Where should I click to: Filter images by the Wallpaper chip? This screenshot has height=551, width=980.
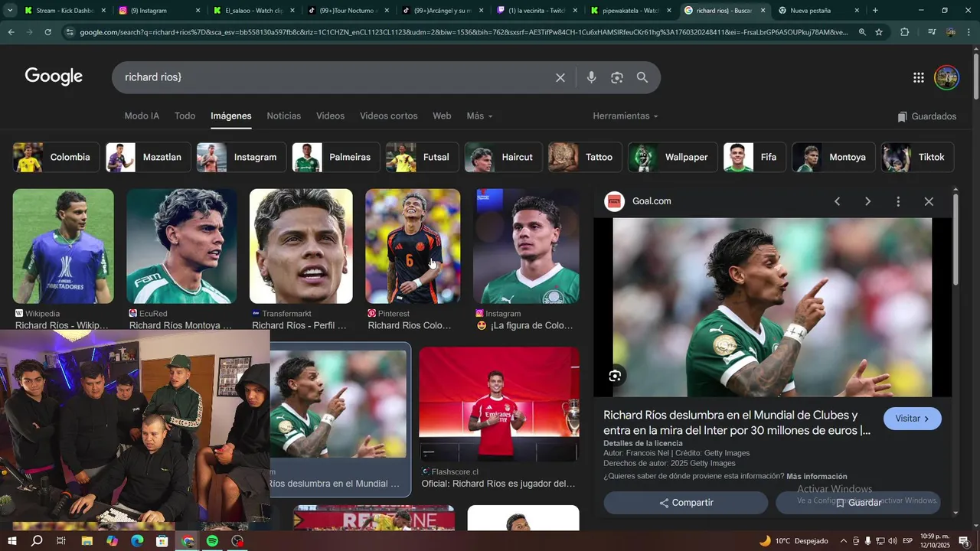[672, 157]
